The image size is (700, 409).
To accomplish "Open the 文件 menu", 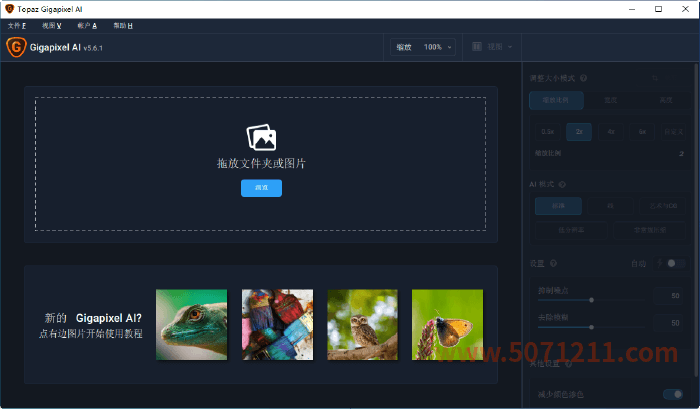I will (17, 25).
